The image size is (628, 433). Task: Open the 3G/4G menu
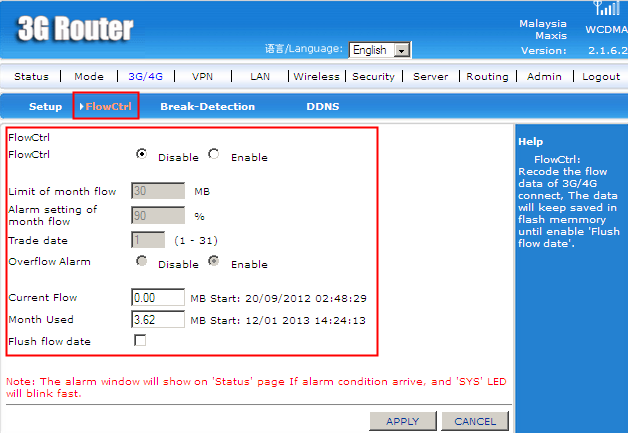(147, 76)
